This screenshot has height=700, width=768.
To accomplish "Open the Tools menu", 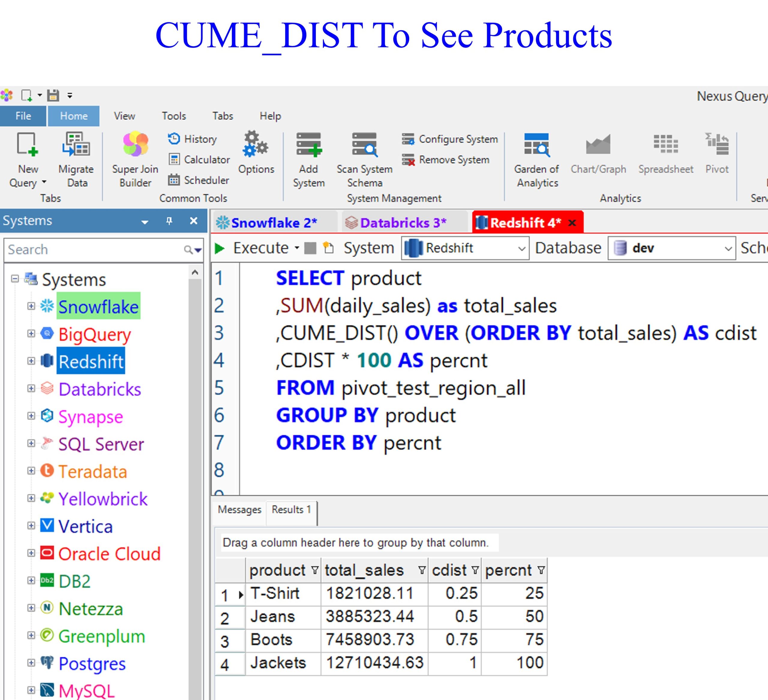I will point(174,116).
